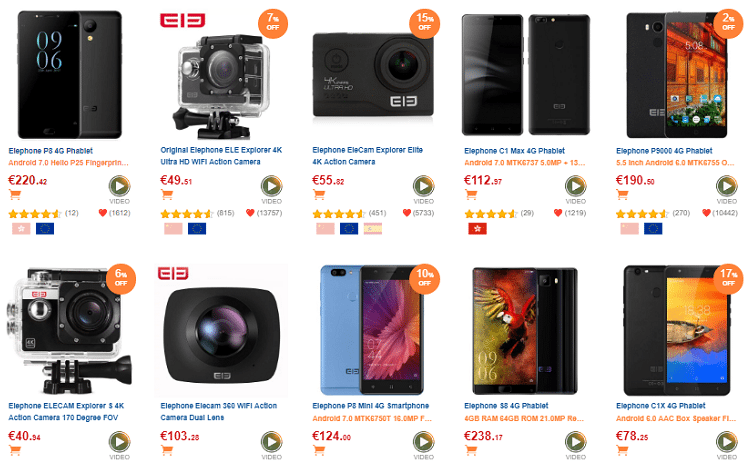Select Spain flag under EleCam Explorer Elite
This screenshot has height=463, width=748.
373,229
